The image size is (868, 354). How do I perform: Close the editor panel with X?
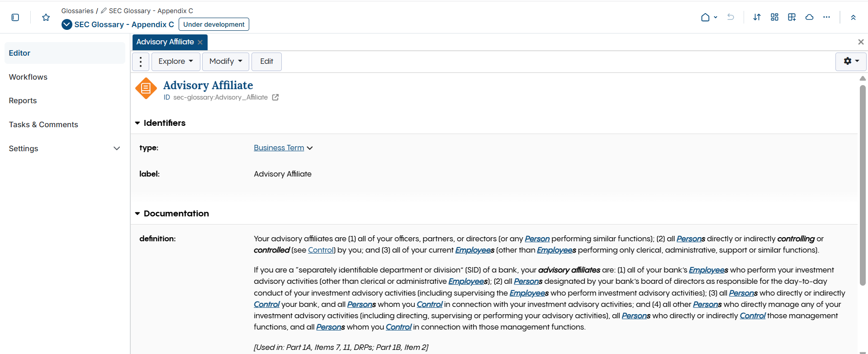click(x=861, y=42)
